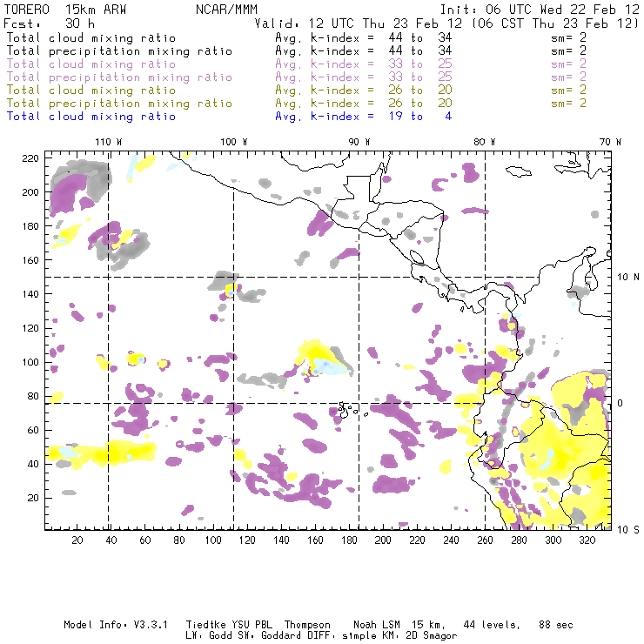The height and width of the screenshot is (644, 644).
Task: Click the "110 W" longitude label
Action: (x=109, y=142)
